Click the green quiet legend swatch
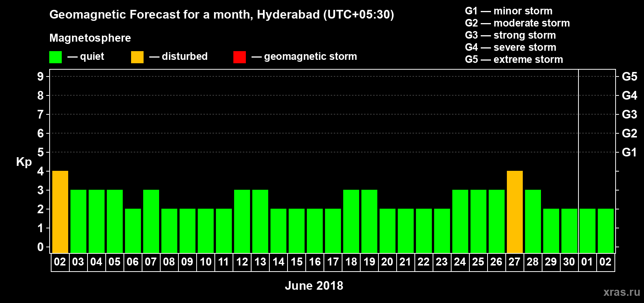Viewport: 644px width, 303px height. 55,57
